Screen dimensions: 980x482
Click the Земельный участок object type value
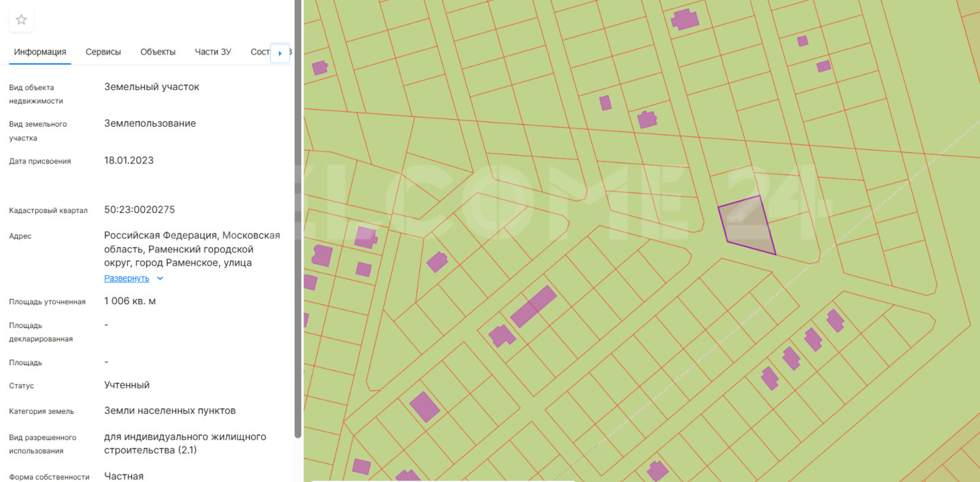point(152,86)
